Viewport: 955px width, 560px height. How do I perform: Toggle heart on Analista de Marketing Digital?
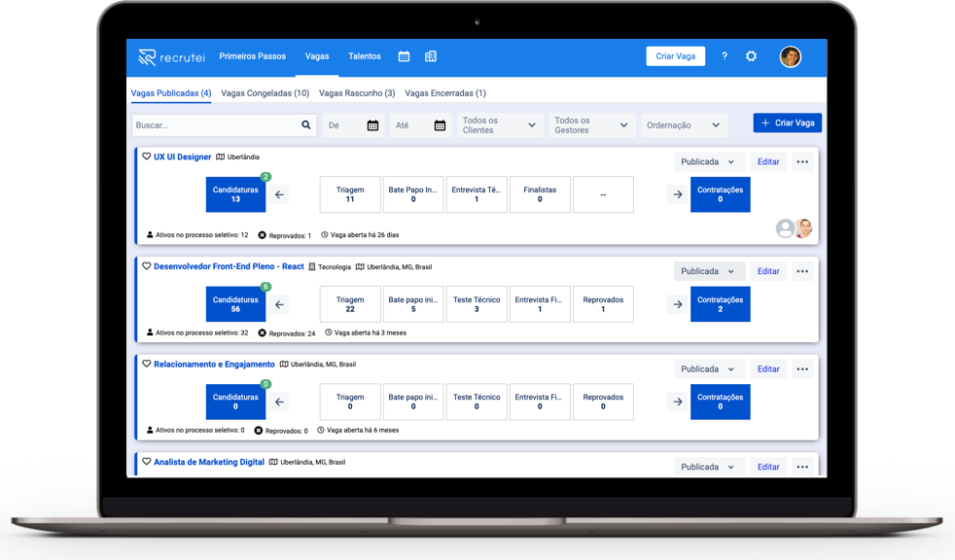(147, 462)
